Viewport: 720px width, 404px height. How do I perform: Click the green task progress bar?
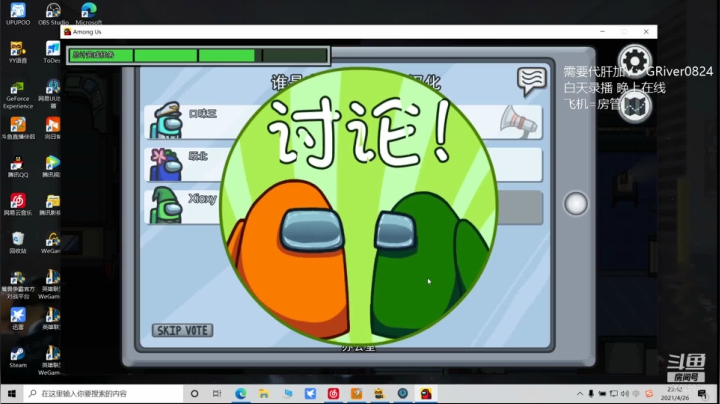[x=198, y=55]
